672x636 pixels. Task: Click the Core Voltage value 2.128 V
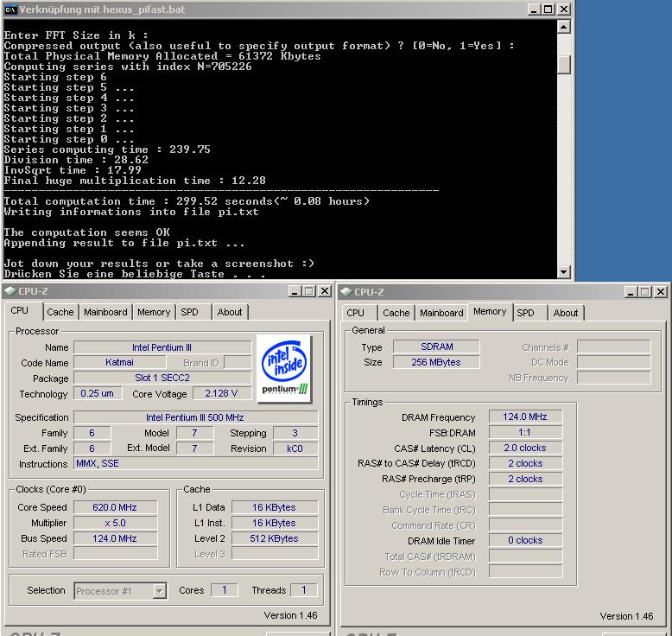[222, 393]
